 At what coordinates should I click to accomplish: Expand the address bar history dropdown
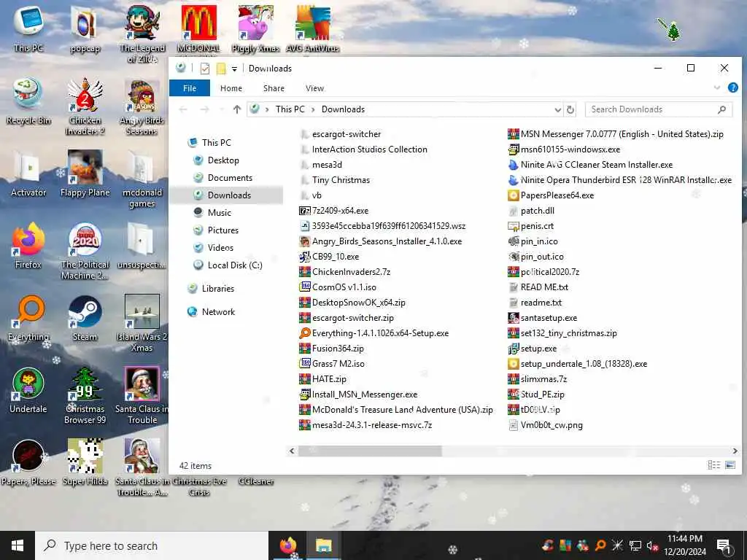tap(558, 109)
